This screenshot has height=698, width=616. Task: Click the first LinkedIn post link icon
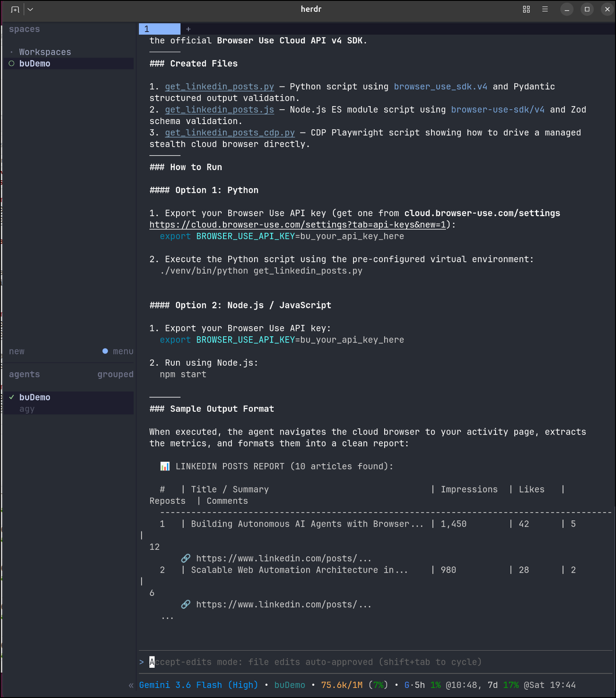click(x=186, y=559)
